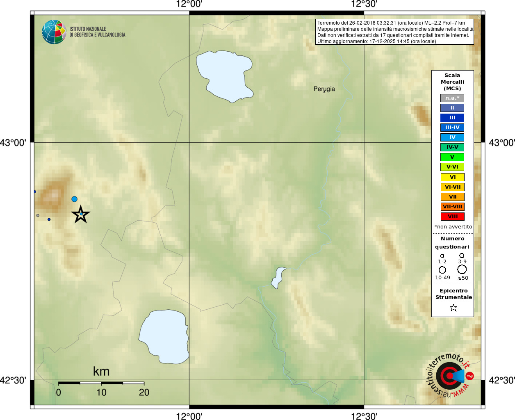Click the II intensity legend swatch

coord(452,108)
